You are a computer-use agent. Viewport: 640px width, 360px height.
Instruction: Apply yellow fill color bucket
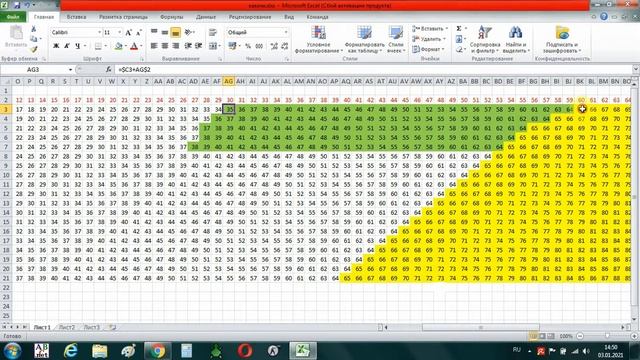click(118, 46)
